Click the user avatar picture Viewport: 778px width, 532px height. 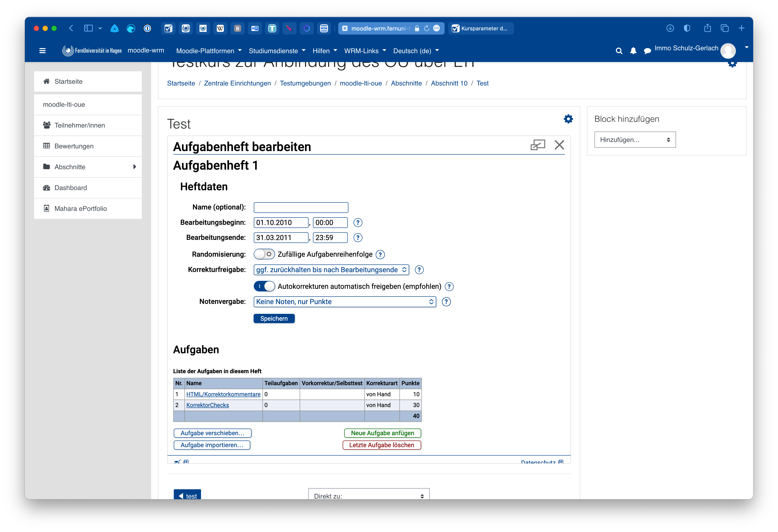728,51
